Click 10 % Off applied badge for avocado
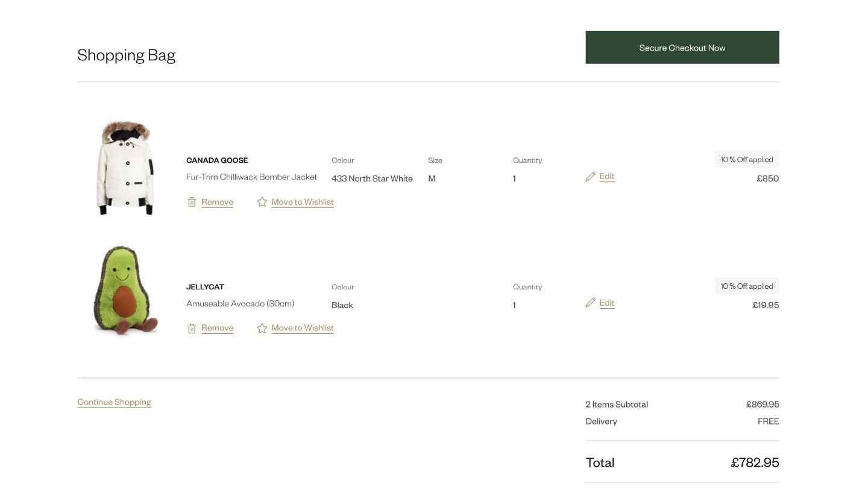 pyautogui.click(x=747, y=286)
